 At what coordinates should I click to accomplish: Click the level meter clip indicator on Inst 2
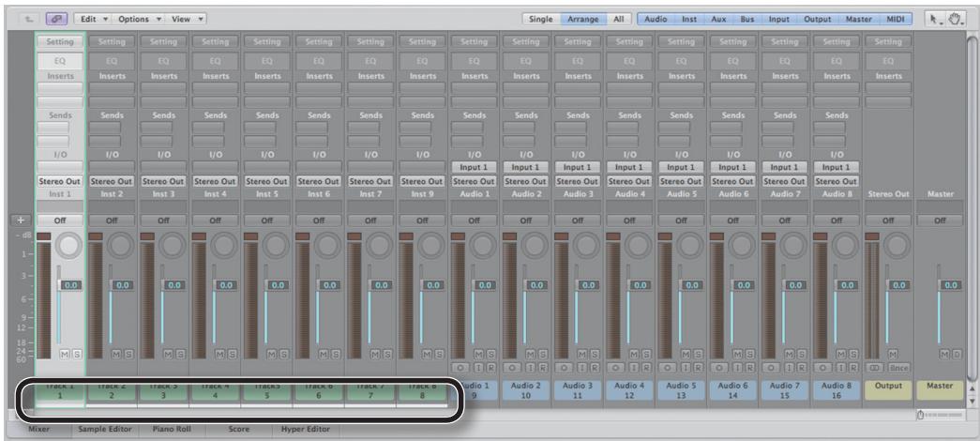pyautogui.click(x=95, y=236)
